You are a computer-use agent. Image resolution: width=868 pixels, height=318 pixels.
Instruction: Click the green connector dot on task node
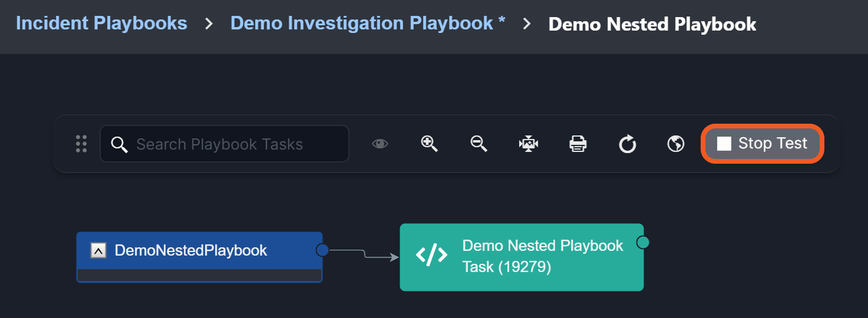tap(643, 242)
